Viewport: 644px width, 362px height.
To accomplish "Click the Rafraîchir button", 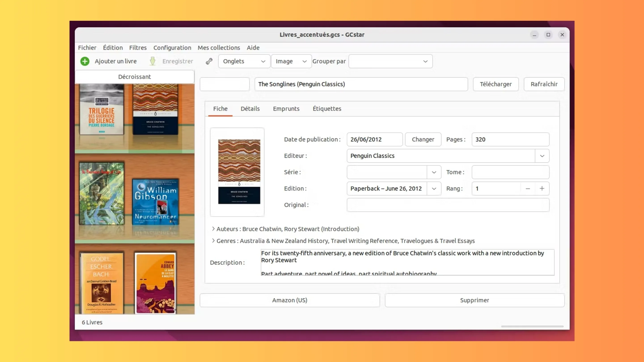I will (544, 84).
